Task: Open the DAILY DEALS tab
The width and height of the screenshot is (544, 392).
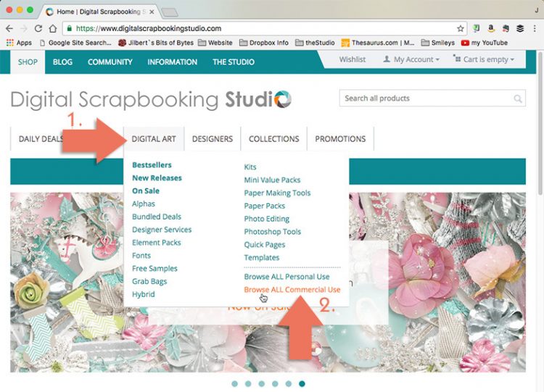Action: pyautogui.click(x=41, y=139)
